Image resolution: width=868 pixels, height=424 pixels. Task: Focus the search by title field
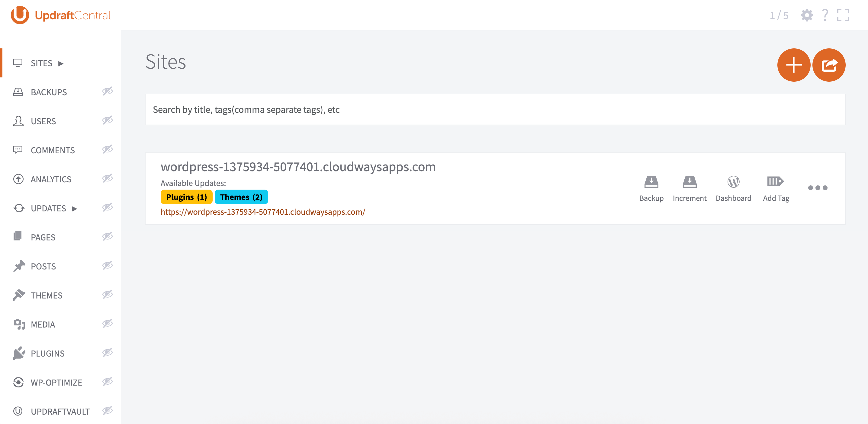coord(495,109)
